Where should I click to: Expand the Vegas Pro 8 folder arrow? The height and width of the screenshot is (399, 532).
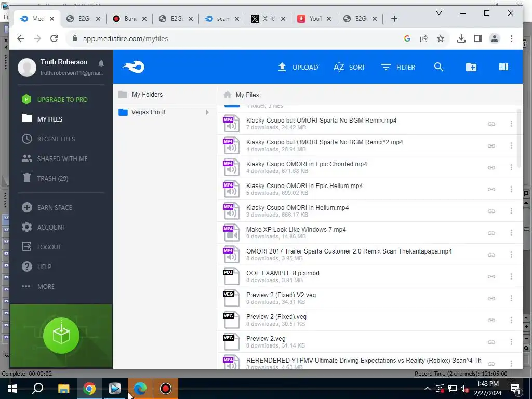207,112
